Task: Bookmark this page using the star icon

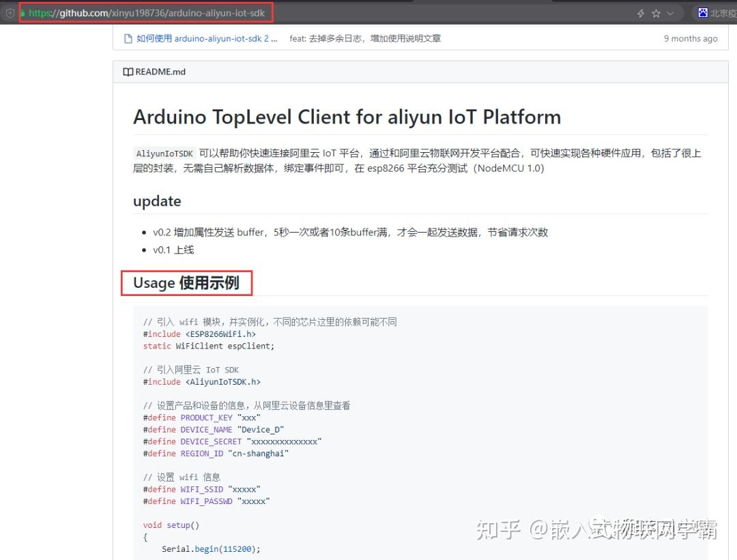Action: click(x=655, y=11)
